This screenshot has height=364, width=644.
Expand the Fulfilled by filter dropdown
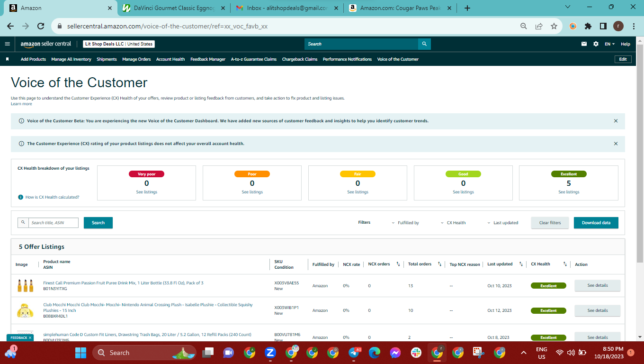click(x=405, y=223)
